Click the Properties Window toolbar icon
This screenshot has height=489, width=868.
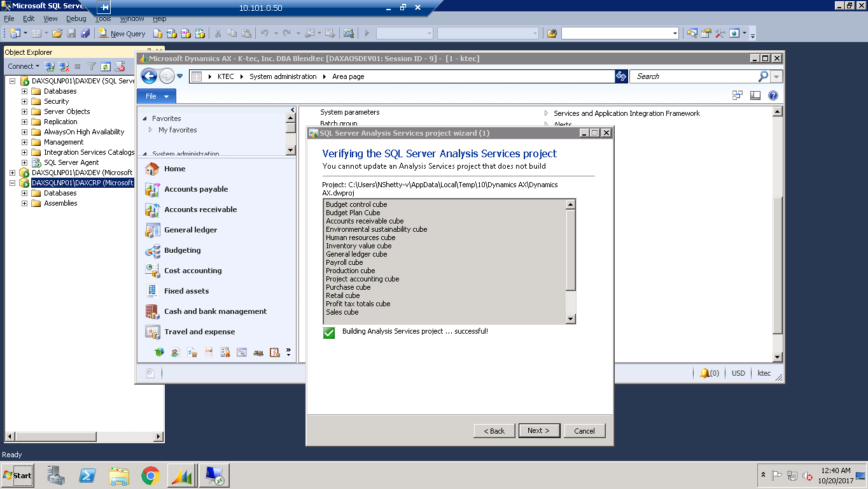(706, 34)
